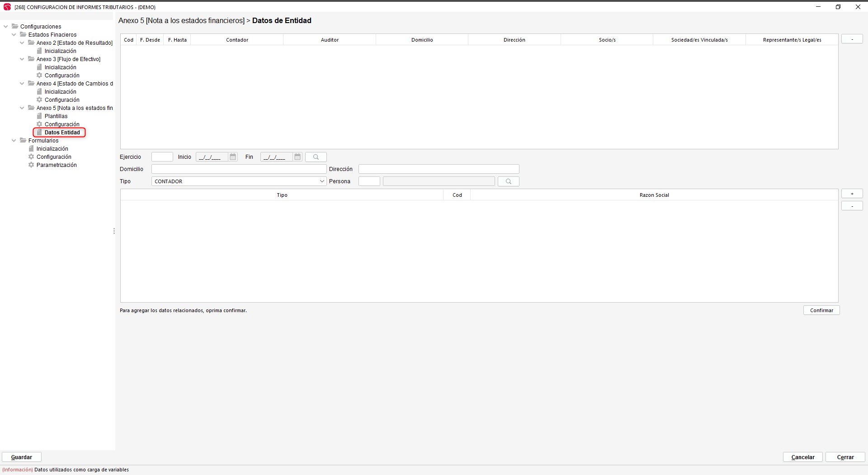The image size is (868, 475).
Task: Click the Contador column header
Action: (x=237, y=40)
